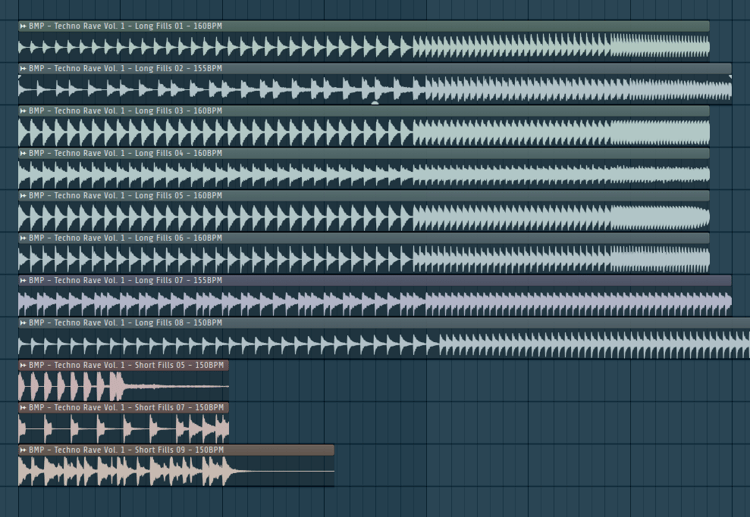Image resolution: width=750 pixels, height=517 pixels.
Task: Click the Short Fills 05 waveform
Action: (x=123, y=386)
